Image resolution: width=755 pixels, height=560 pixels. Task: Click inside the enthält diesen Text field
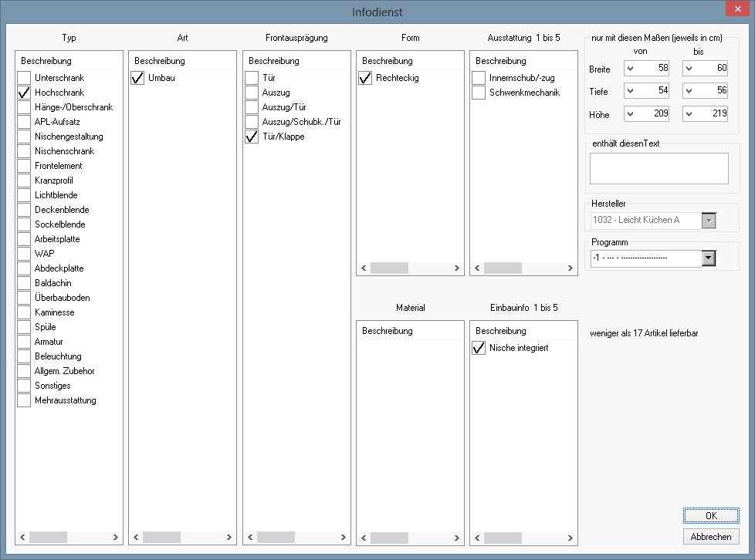pos(659,168)
